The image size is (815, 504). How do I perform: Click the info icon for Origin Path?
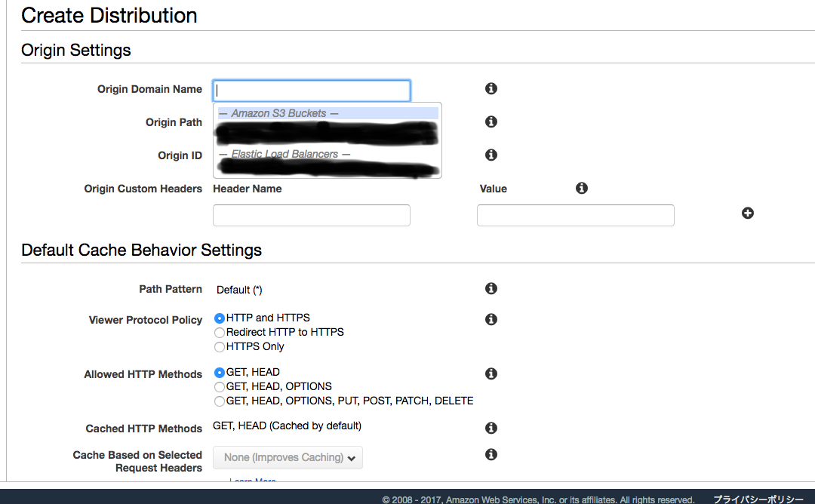(491, 121)
